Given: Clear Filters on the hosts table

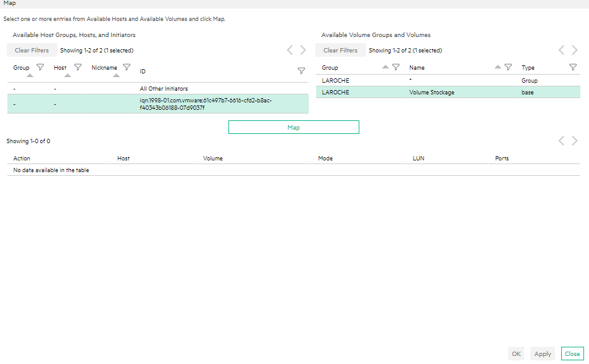Looking at the screenshot, I should pos(32,51).
